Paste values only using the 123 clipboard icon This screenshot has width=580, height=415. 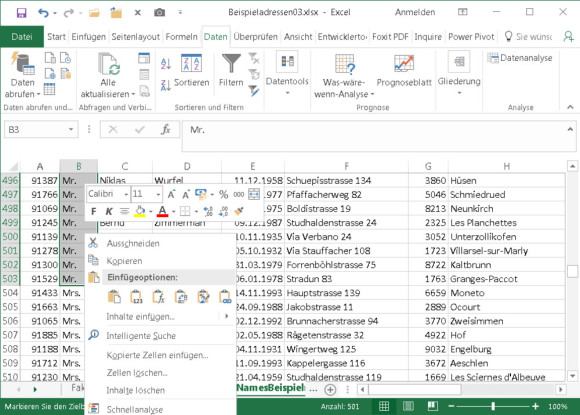click(136, 297)
